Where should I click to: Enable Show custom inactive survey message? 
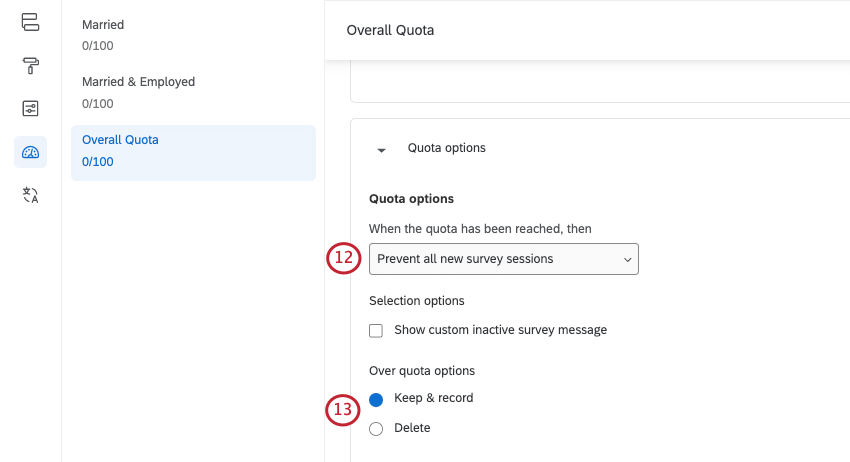[x=376, y=331]
